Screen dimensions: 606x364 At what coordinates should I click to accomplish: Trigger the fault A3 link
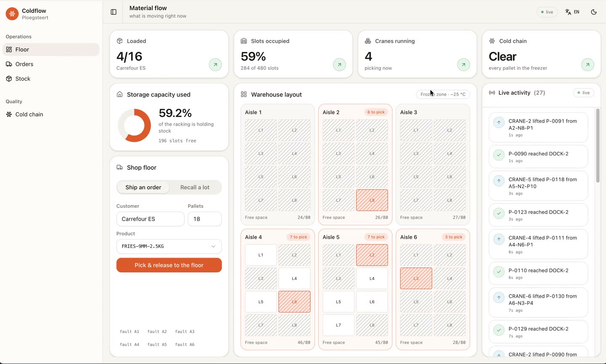coord(185,332)
